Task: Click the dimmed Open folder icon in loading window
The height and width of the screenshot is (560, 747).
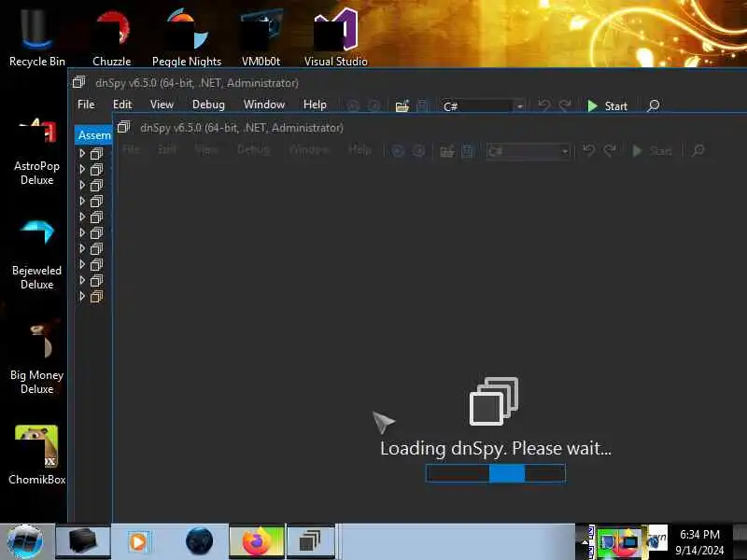Action: [x=447, y=151]
